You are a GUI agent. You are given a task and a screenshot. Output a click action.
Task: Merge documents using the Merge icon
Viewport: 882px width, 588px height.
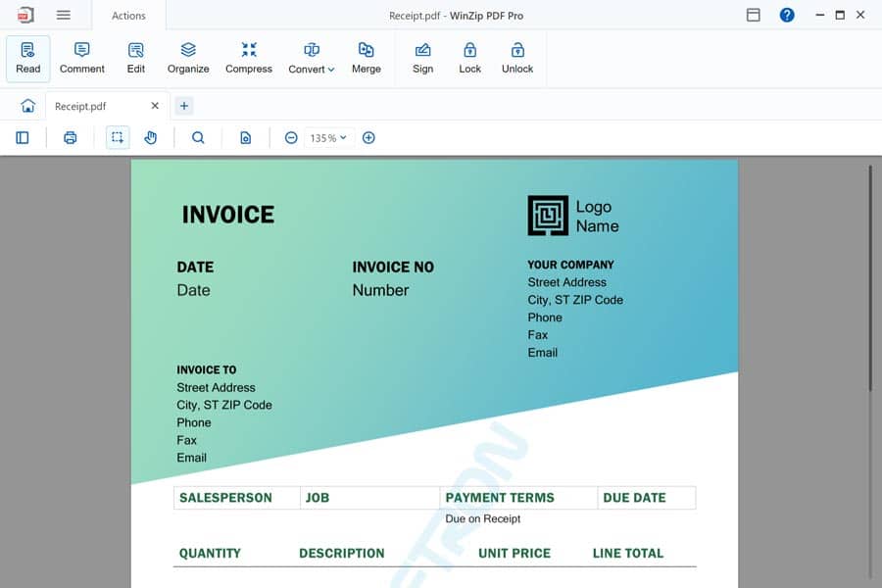(x=367, y=56)
